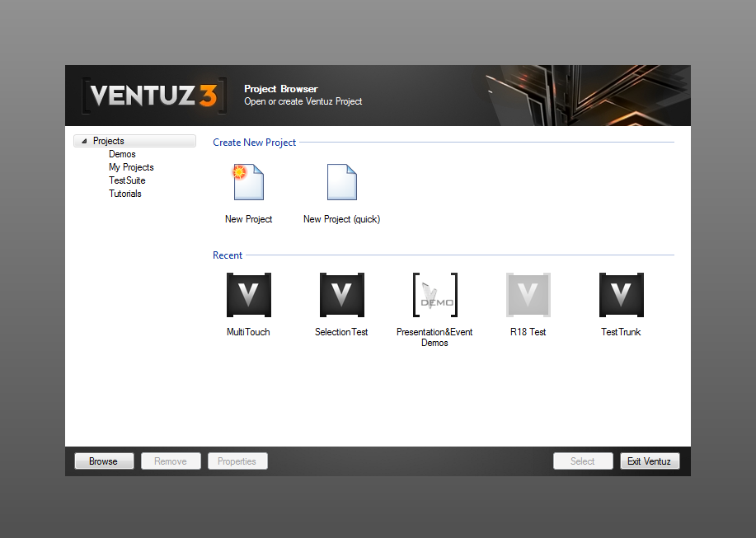Screen dimensions: 756x538
Task: Choose the R18 Test project icon
Action: tap(528, 295)
